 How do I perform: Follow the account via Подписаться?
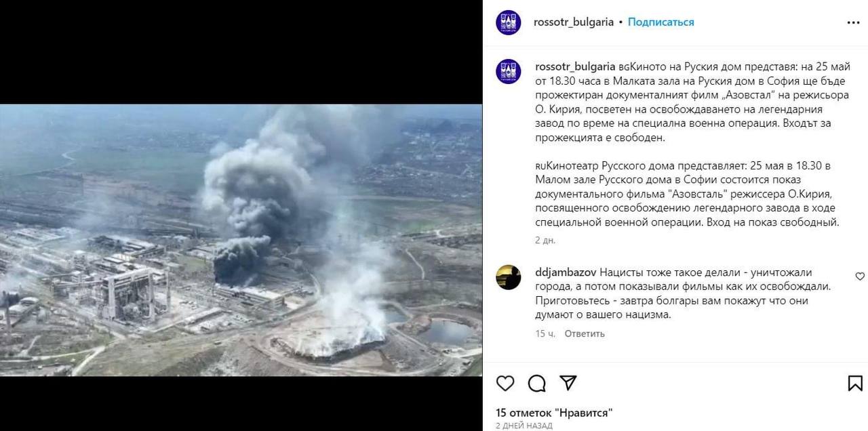pos(660,22)
